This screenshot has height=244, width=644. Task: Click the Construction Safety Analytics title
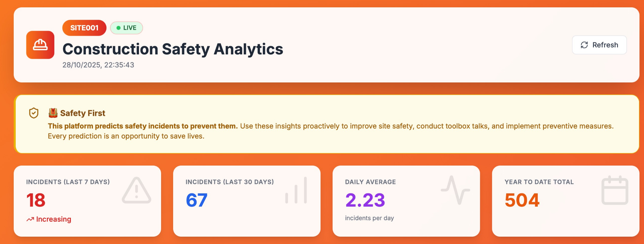pos(173,49)
